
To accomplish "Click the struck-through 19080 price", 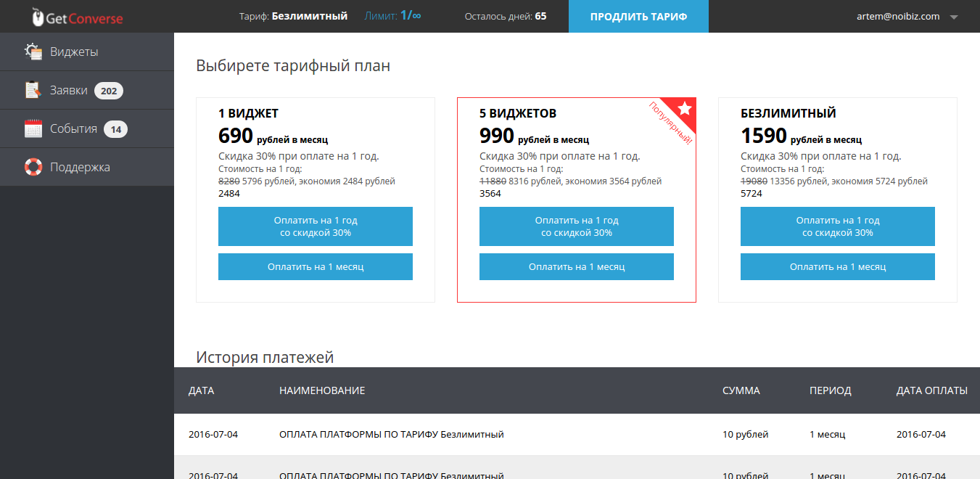I will [x=754, y=181].
